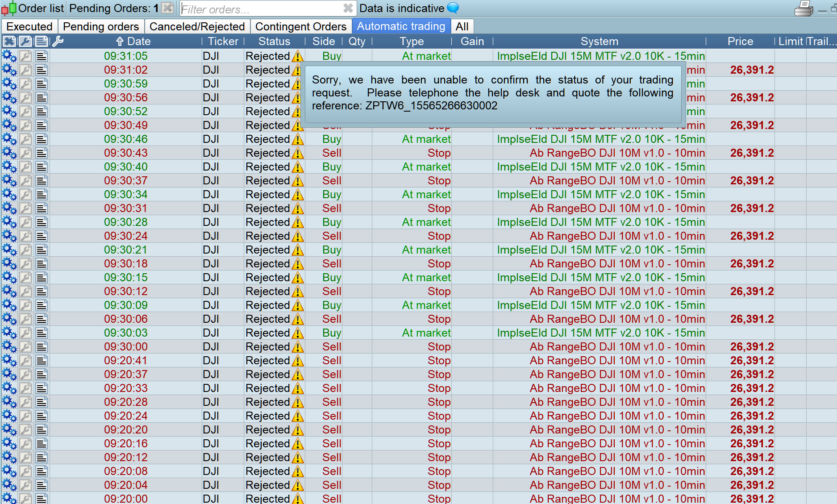This screenshot has height=504, width=837.
Task: Click the gears icon for the 09:31:05 order
Action: (x=9, y=56)
